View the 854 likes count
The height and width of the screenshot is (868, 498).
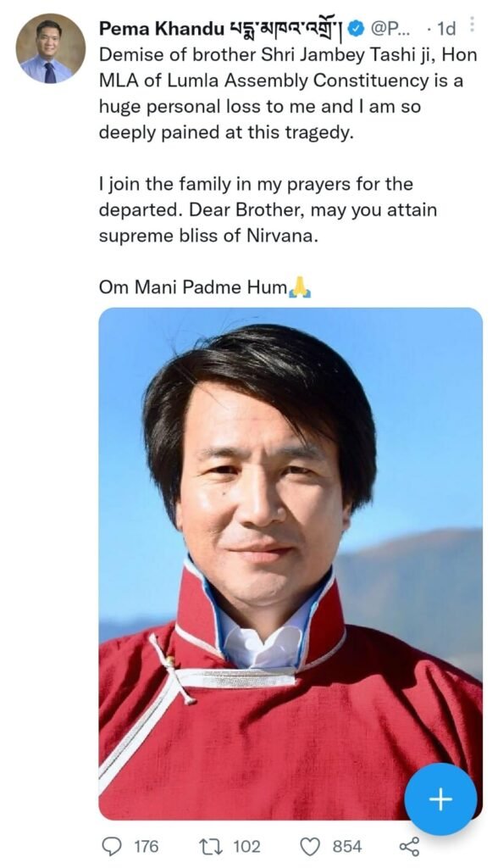coord(347,847)
